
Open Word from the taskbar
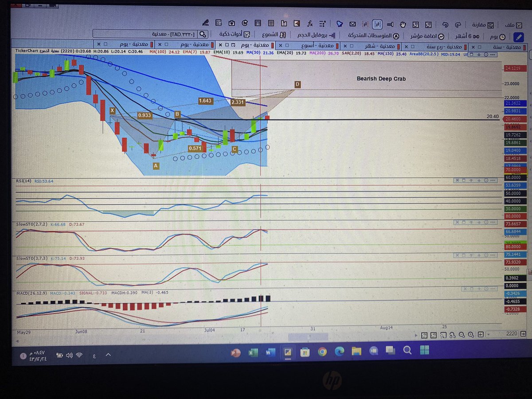[x=270, y=352]
